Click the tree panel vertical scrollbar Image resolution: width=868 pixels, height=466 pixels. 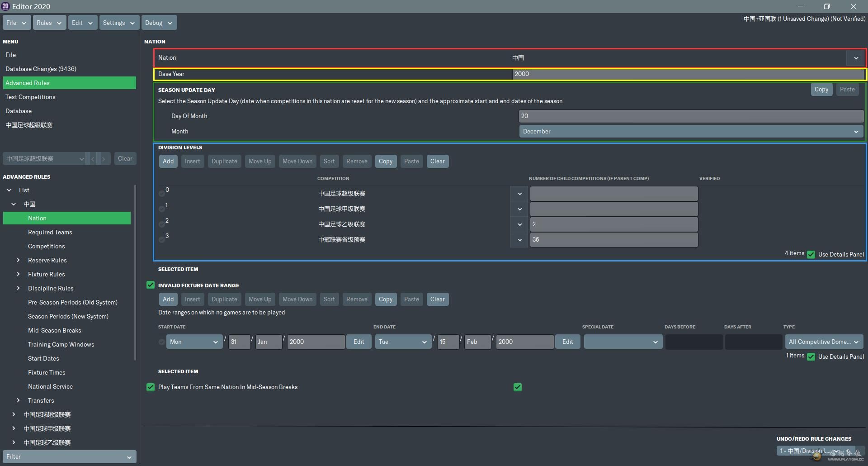(135, 272)
